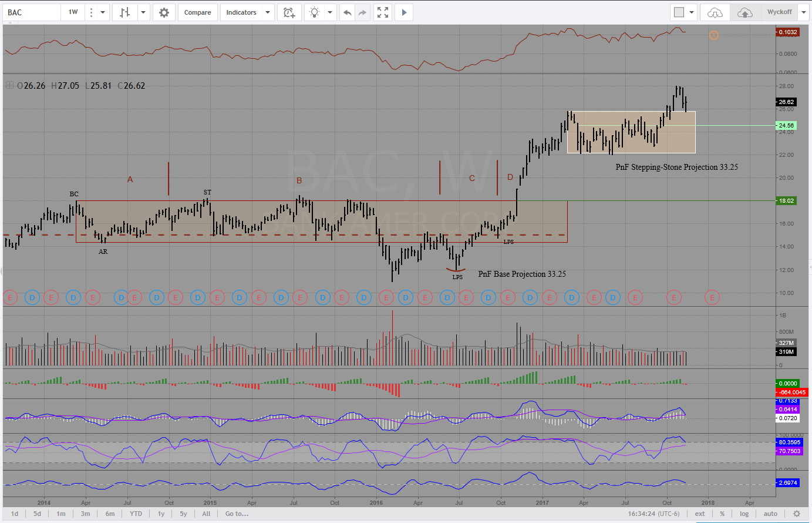This screenshot has width=812, height=523.
Task: Select the YTD time range
Action: click(136, 514)
